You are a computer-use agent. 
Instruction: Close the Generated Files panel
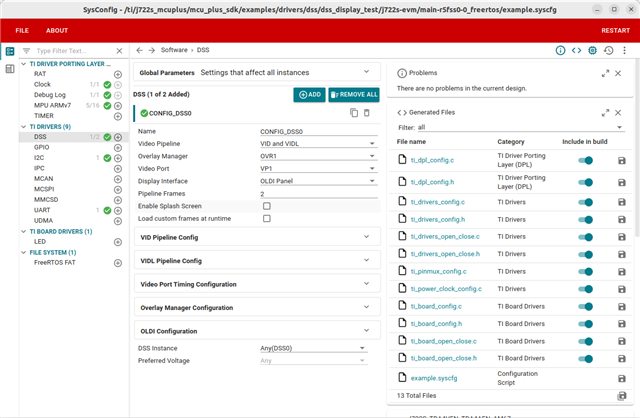point(618,113)
